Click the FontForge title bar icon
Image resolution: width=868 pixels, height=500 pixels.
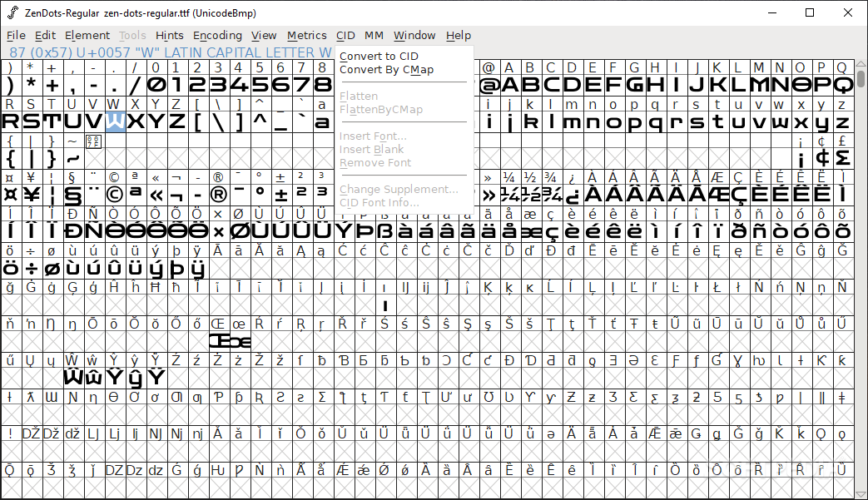pyautogui.click(x=12, y=12)
